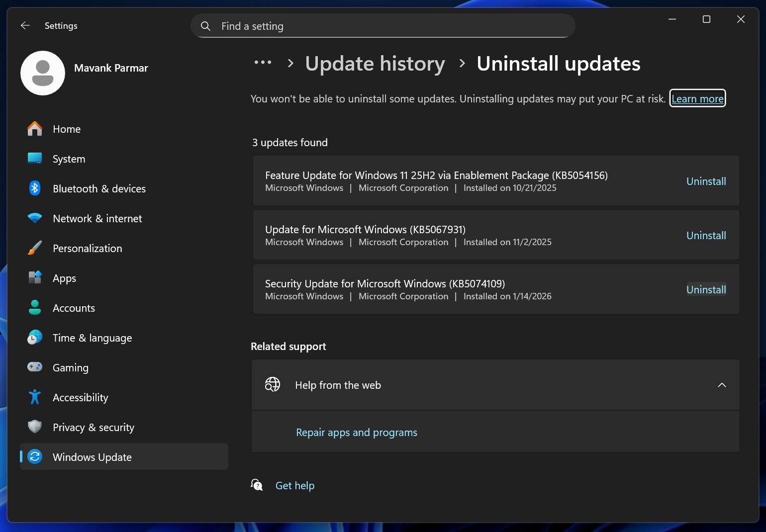Collapse the Help from the web section
Image resolution: width=766 pixels, height=532 pixels.
click(x=722, y=385)
